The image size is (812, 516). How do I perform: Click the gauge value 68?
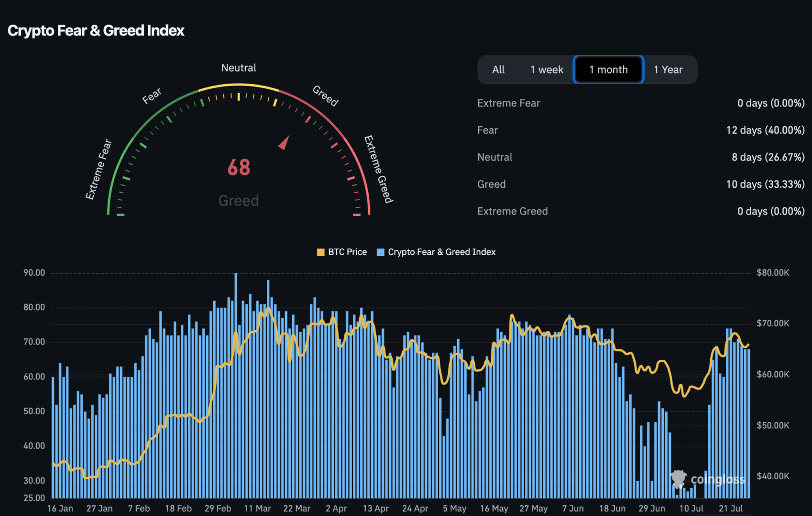point(239,168)
